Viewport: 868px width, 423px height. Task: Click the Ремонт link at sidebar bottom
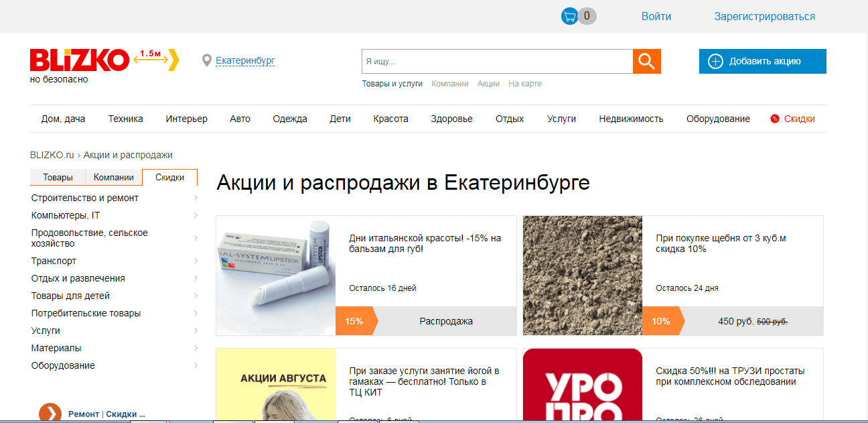tap(84, 414)
